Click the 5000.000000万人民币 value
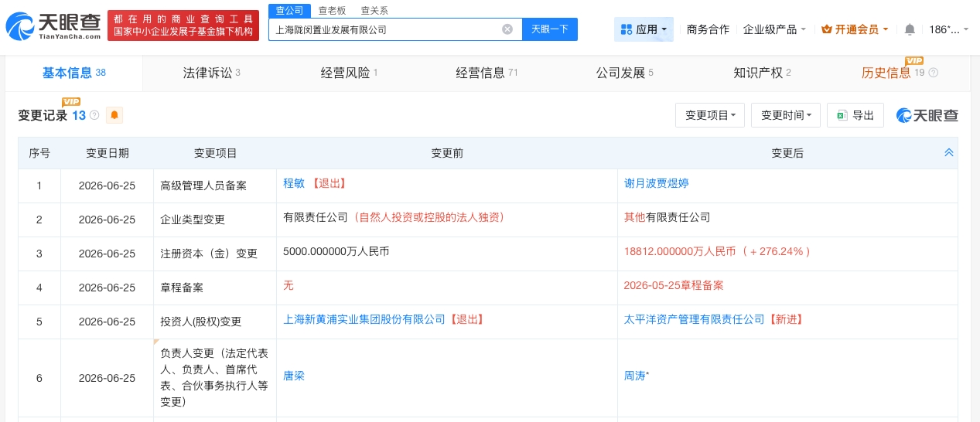Viewport: 980px width, 422px height. [x=337, y=251]
